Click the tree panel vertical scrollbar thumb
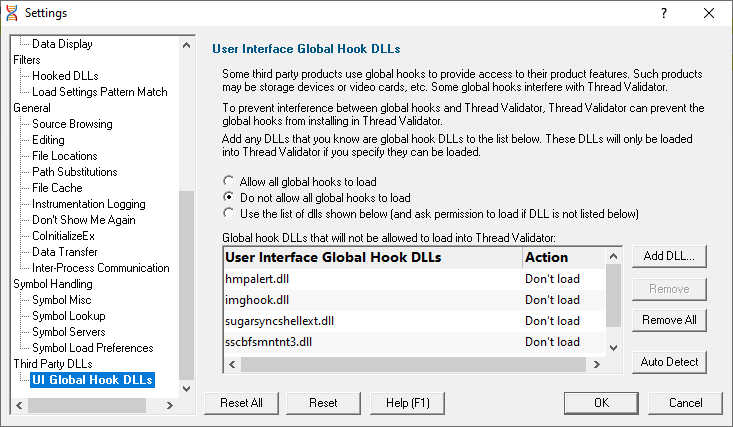 point(187,285)
